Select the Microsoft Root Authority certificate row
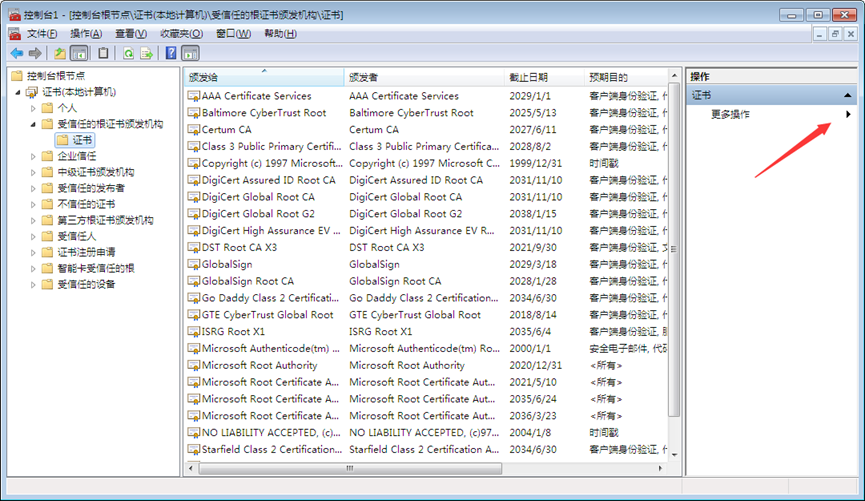The width and height of the screenshot is (865, 501). pyautogui.click(x=426, y=365)
